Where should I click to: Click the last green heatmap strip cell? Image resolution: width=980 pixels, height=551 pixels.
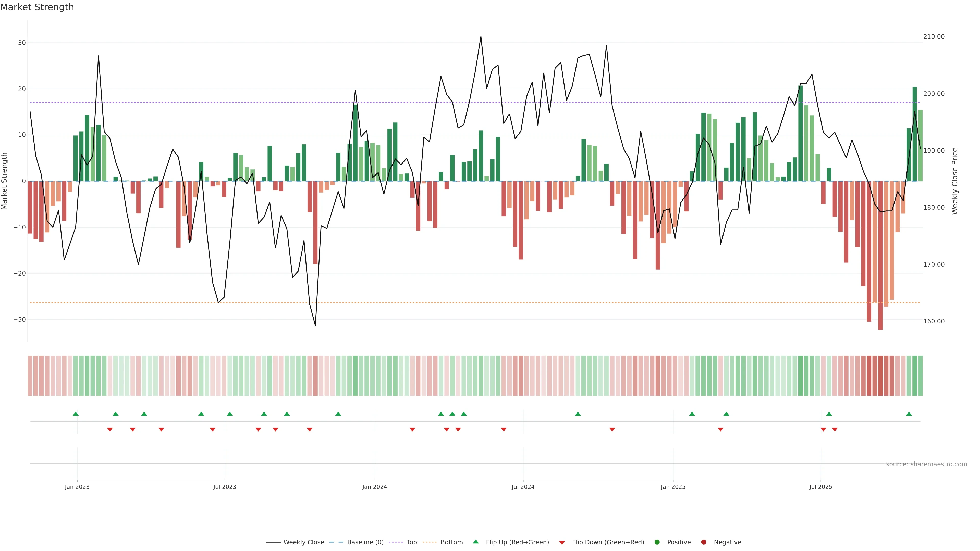920,376
